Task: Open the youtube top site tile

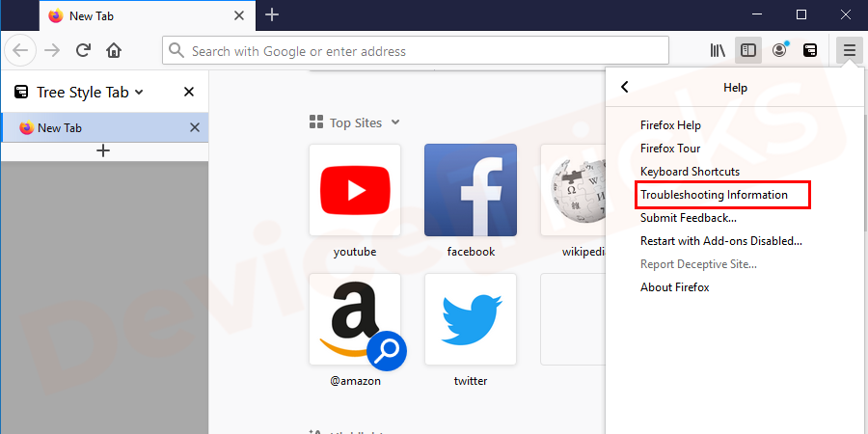Action: click(355, 190)
